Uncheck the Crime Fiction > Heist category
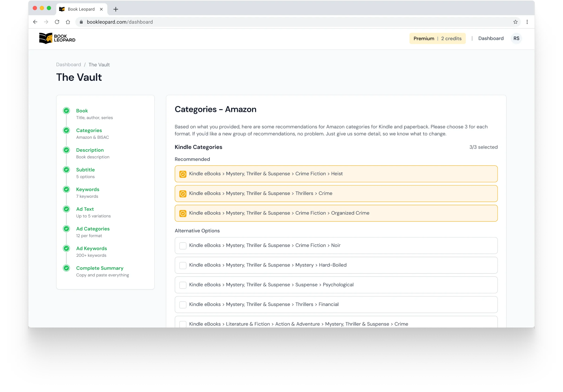 coord(183,174)
